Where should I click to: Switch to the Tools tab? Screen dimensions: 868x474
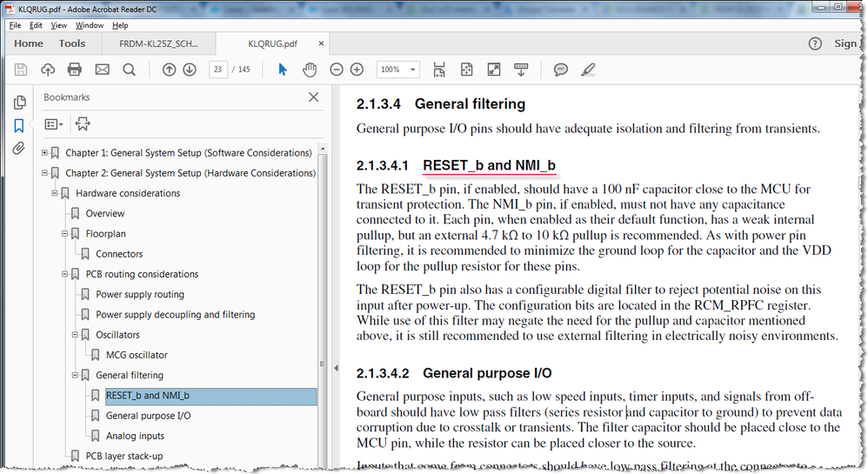pyautogui.click(x=72, y=43)
